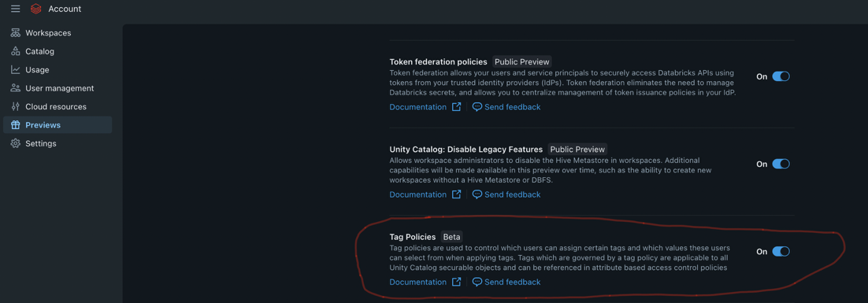The height and width of the screenshot is (303, 868).
Task: Click external link icon for Tag Policies documentation
Action: 456,282
